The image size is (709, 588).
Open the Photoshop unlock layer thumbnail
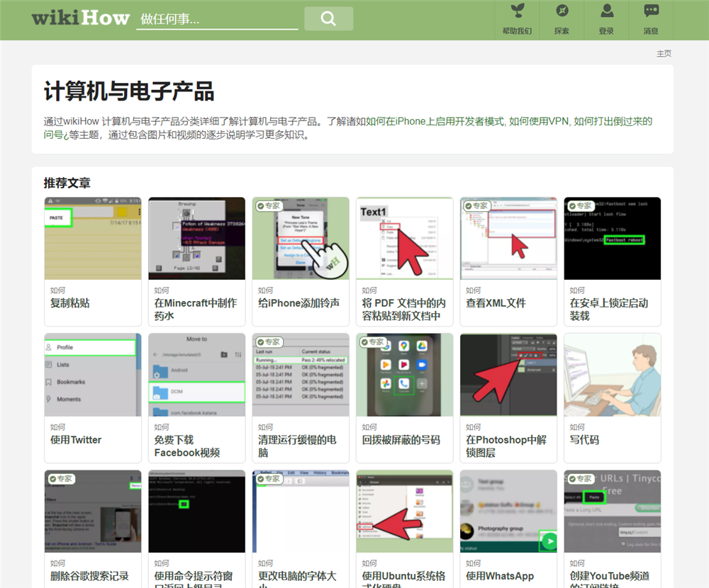click(x=508, y=375)
